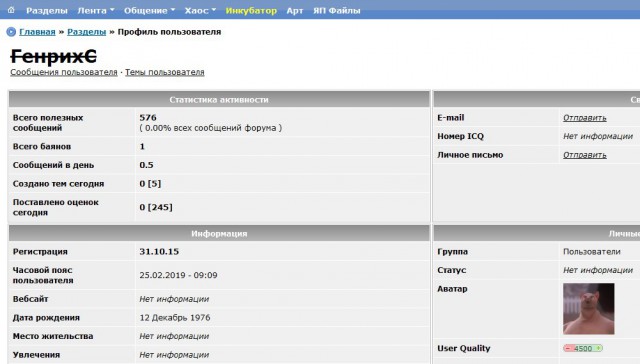Click the Пользователи group value
Screen dimensions: 640x364
tap(592, 251)
